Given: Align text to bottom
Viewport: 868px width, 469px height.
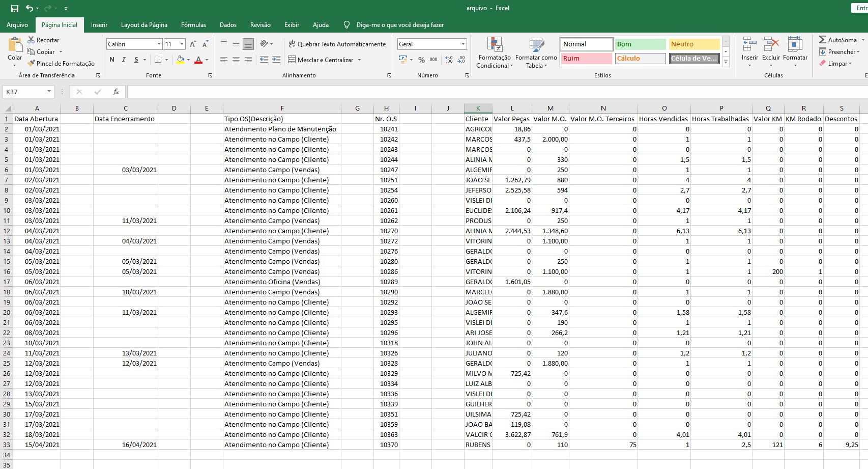Looking at the screenshot, I should (248, 44).
